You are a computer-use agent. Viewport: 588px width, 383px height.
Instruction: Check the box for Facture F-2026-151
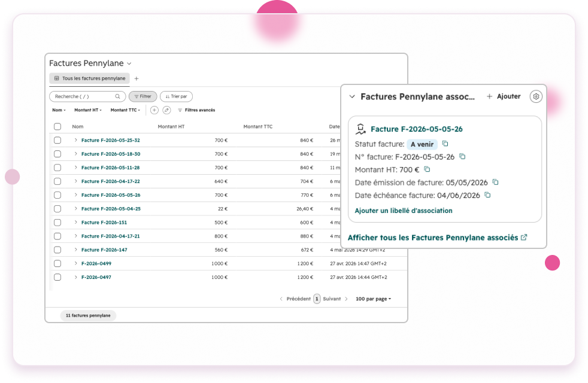[57, 222]
